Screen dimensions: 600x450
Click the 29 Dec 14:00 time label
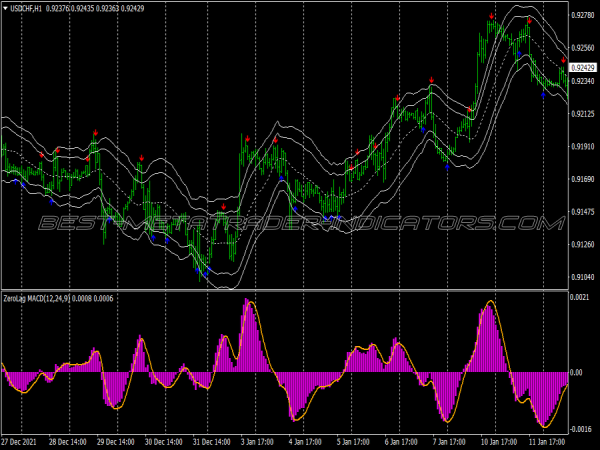pos(116,442)
